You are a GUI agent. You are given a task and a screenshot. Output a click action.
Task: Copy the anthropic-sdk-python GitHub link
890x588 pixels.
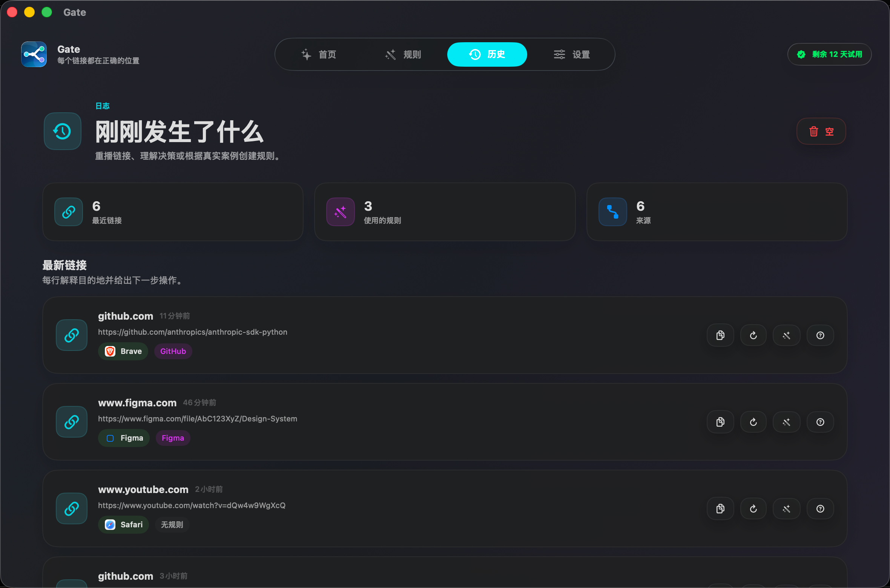[x=720, y=335]
